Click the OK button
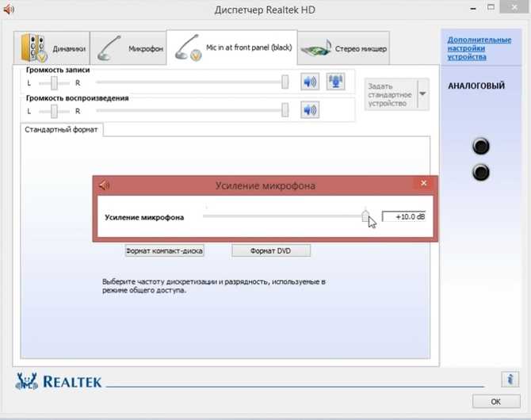Viewport: 531px width, 420px height. tap(496, 402)
